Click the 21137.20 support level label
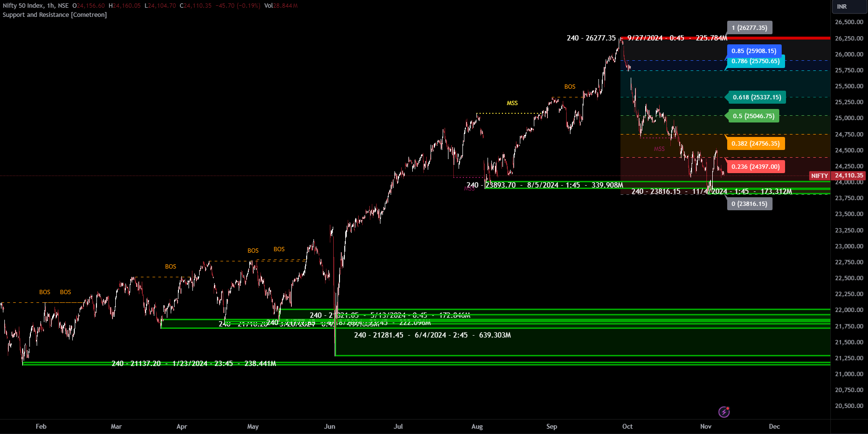Screen dimensions: 868x434 coord(194,364)
